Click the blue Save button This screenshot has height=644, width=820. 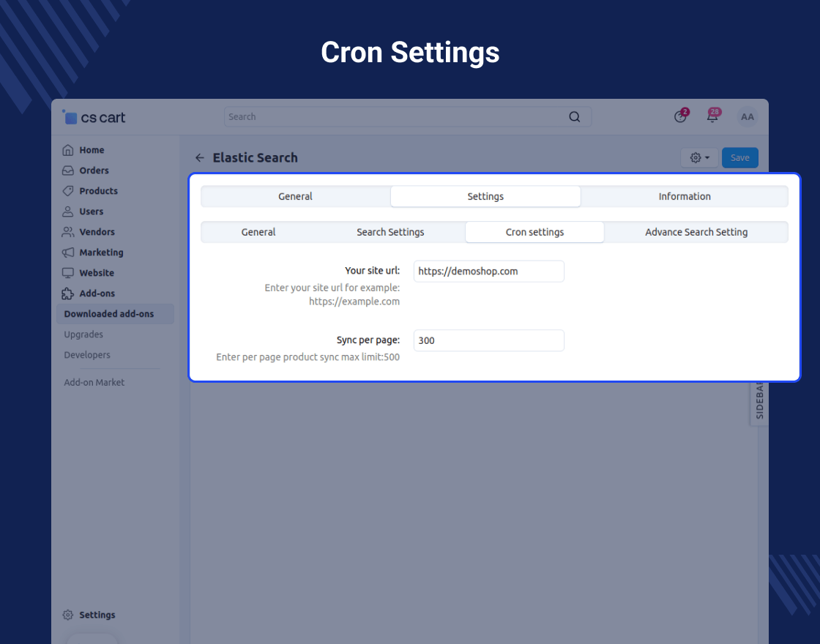click(x=739, y=158)
